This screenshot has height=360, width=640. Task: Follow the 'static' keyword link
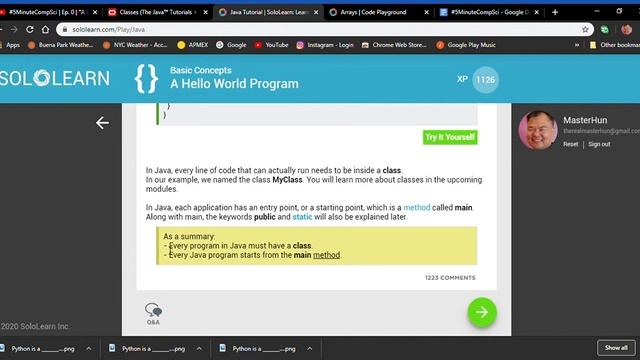click(x=302, y=217)
